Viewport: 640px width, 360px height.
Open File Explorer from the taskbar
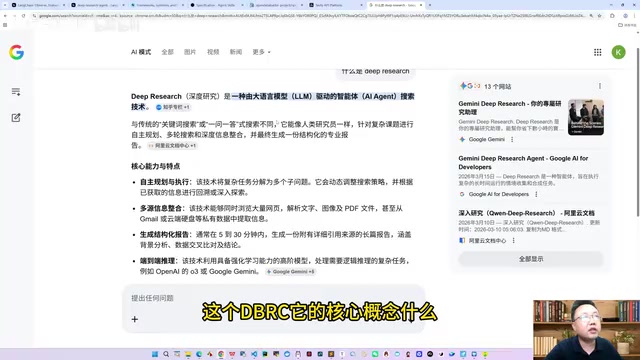click(188, 354)
